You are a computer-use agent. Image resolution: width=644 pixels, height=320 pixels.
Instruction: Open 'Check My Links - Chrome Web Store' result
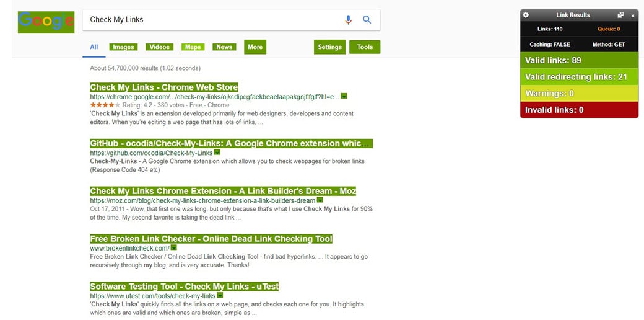point(163,87)
